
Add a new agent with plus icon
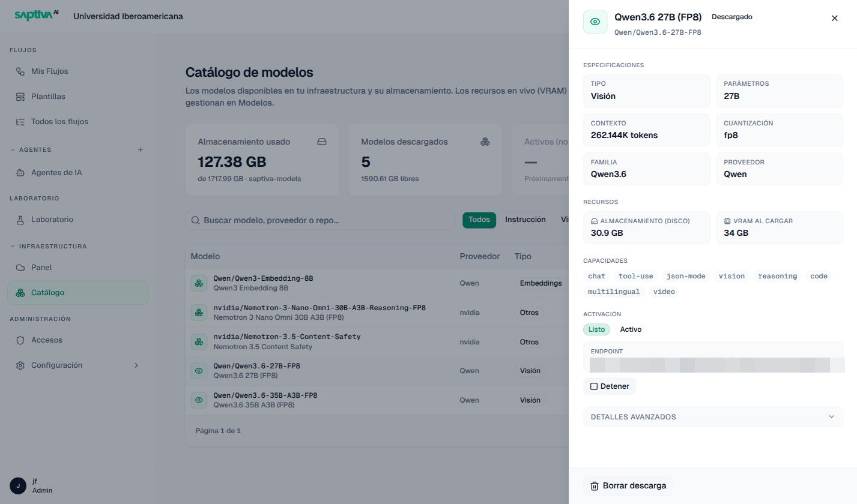click(x=141, y=149)
